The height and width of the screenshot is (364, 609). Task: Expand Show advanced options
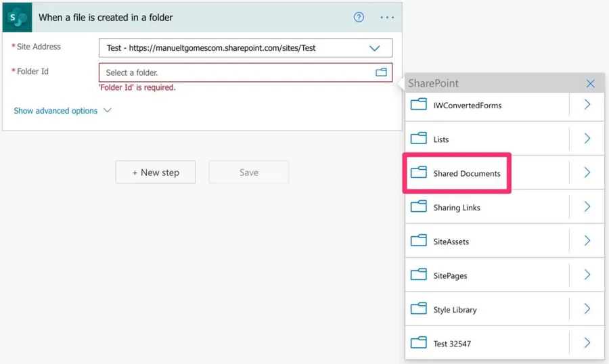click(62, 111)
